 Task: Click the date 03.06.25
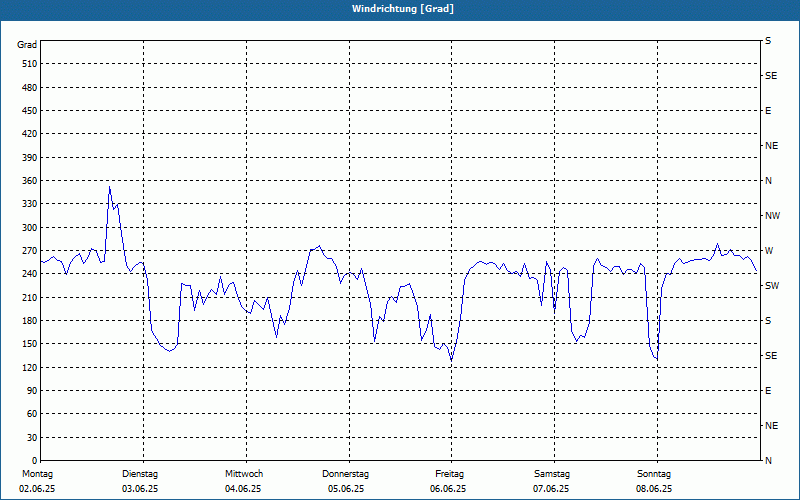pyautogui.click(x=140, y=489)
